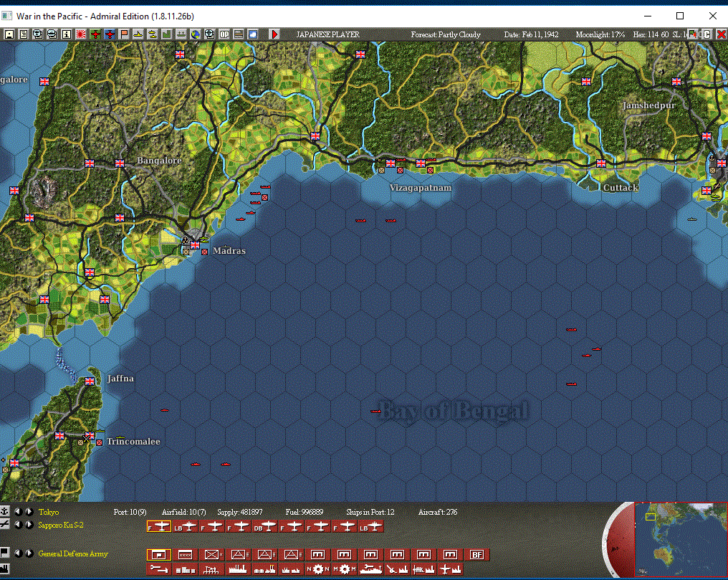Viewport: 728px width, 580px height.
Task: Click the double yellow ships toolbar icon
Action: pyautogui.click(x=153, y=34)
